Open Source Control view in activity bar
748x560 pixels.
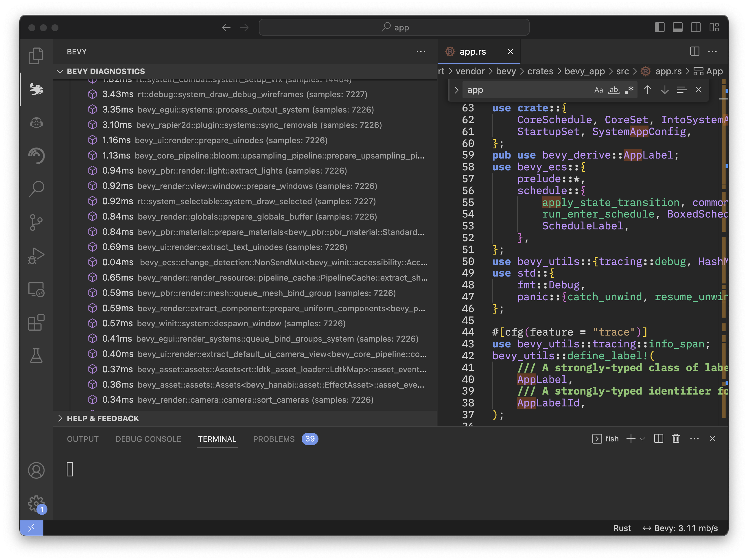[36, 222]
